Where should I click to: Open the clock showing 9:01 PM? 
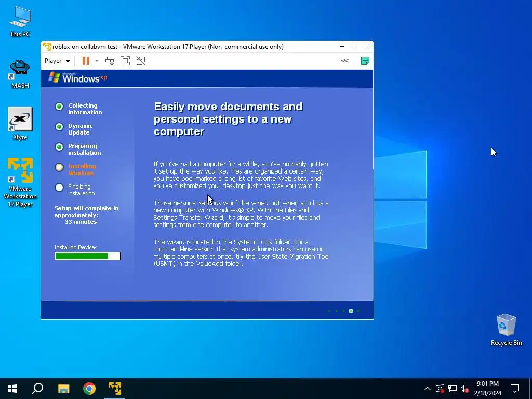coord(487,389)
